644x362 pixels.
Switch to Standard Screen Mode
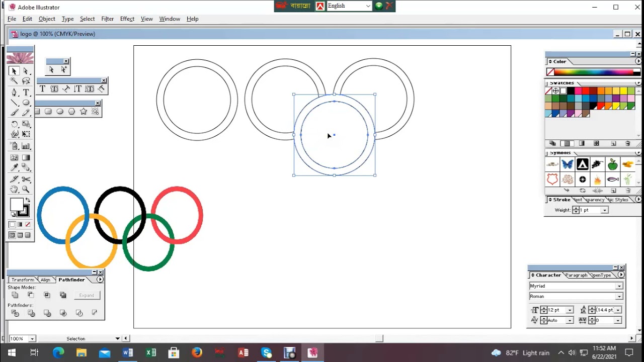coord(12,235)
